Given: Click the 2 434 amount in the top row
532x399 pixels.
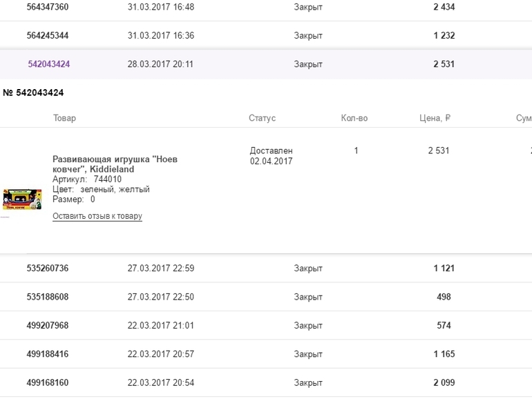Looking at the screenshot, I should pyautogui.click(x=444, y=7).
